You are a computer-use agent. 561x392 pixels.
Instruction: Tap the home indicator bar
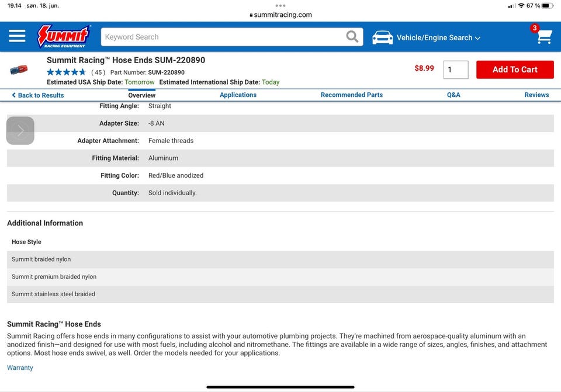click(x=280, y=387)
